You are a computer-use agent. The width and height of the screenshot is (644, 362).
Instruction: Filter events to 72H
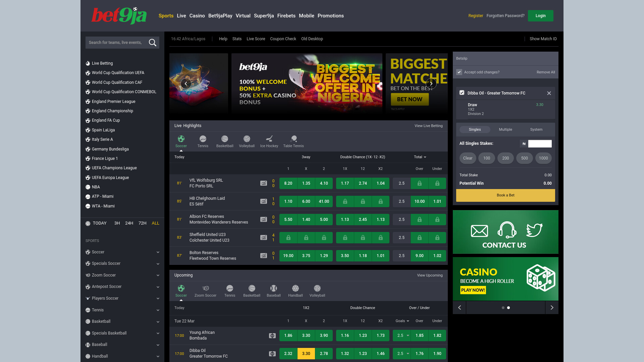tap(143, 223)
